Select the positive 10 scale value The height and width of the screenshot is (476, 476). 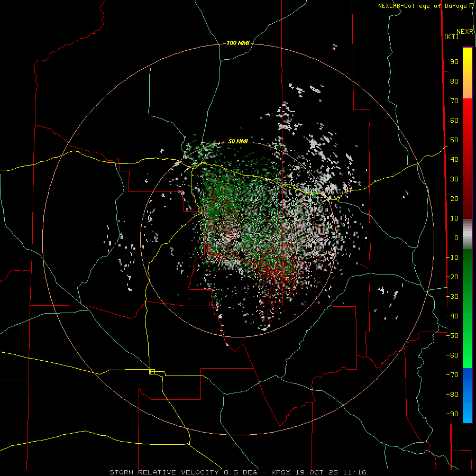(454, 218)
